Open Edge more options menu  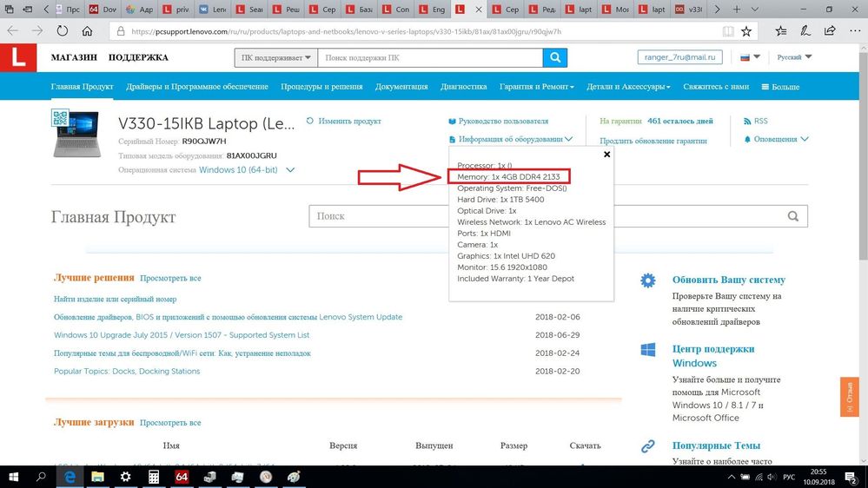pos(855,31)
